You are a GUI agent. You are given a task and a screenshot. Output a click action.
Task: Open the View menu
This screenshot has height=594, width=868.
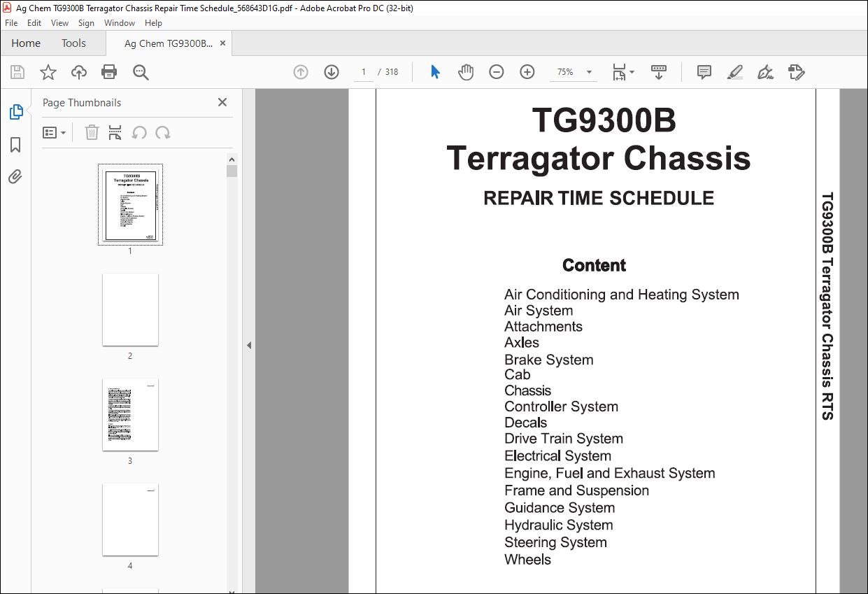click(x=59, y=23)
